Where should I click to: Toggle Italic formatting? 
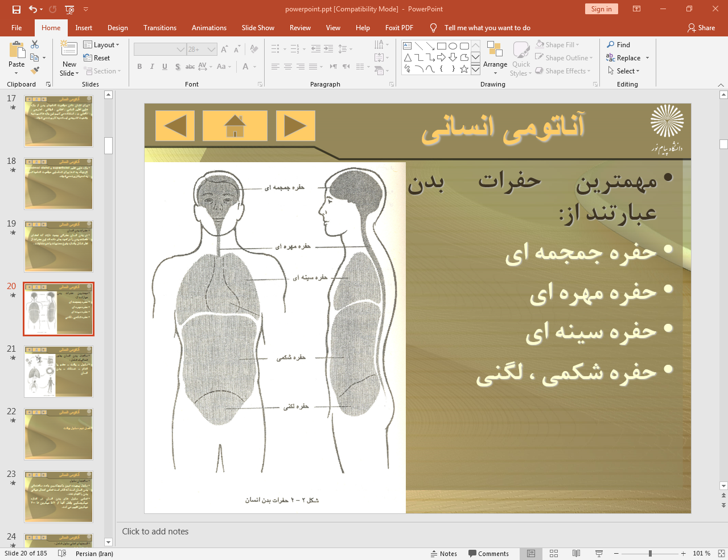(152, 67)
